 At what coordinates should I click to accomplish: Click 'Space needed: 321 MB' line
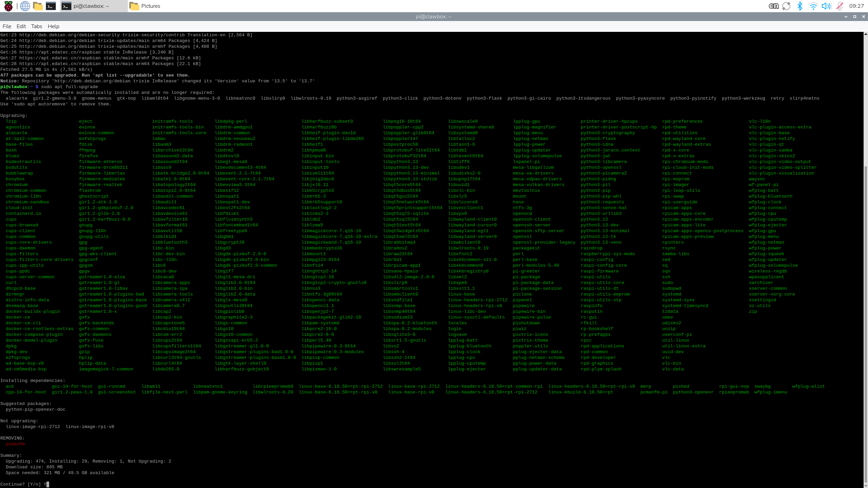tap(60, 473)
